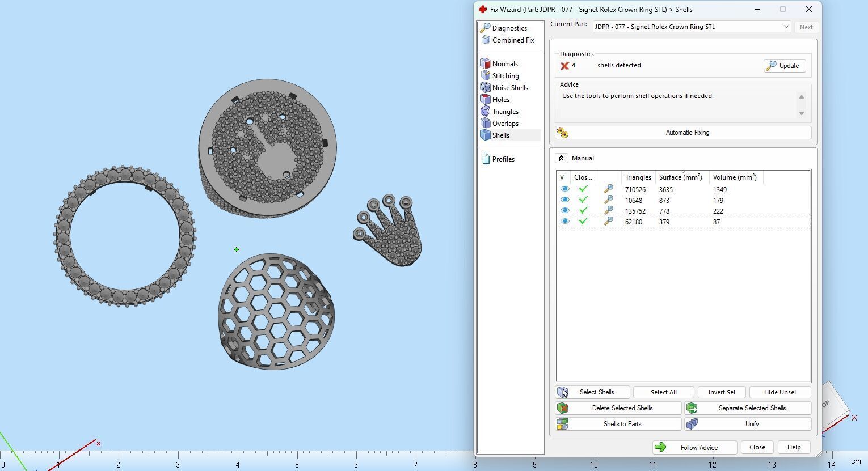
Task: Close the Fix Wizard window
Action: 809,9
